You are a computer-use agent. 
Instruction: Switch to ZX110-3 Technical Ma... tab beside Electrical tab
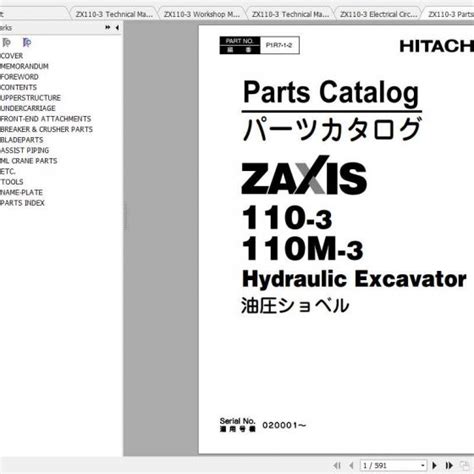point(290,14)
